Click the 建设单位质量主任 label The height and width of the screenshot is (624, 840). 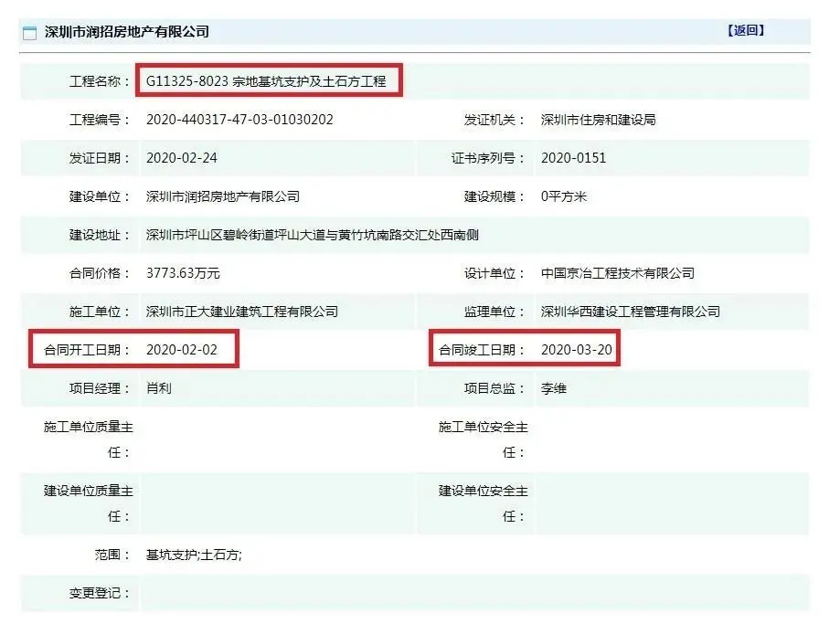(89, 503)
